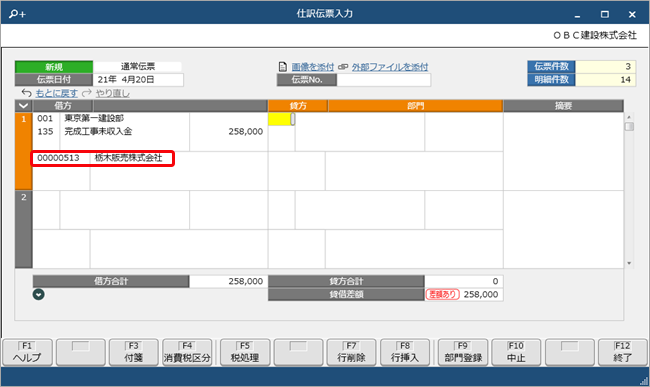Click F9 部門登録 function key
650x387 pixels.
[463, 352]
